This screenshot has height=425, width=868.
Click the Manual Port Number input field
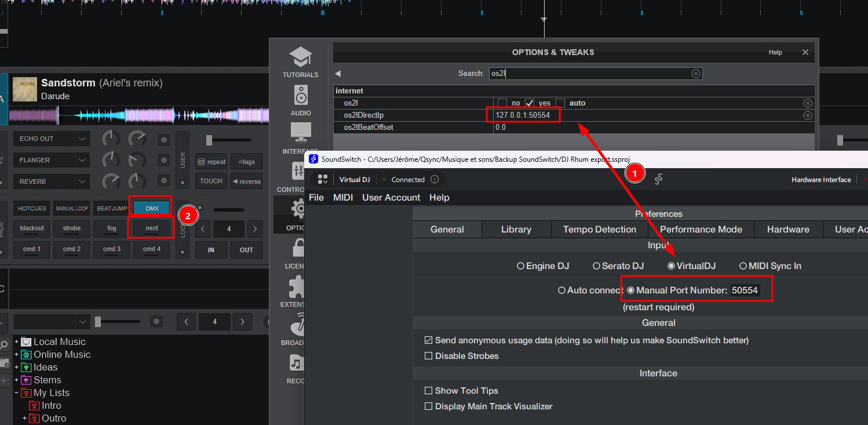pos(745,290)
